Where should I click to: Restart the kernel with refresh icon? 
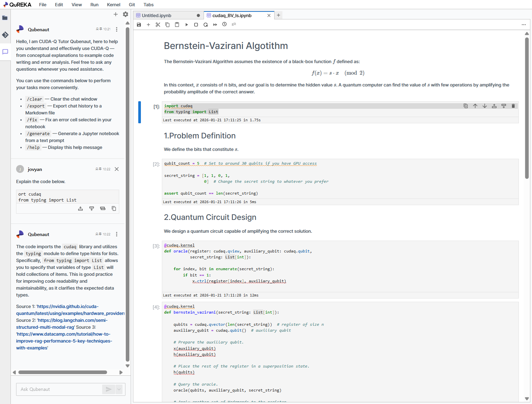point(206,25)
